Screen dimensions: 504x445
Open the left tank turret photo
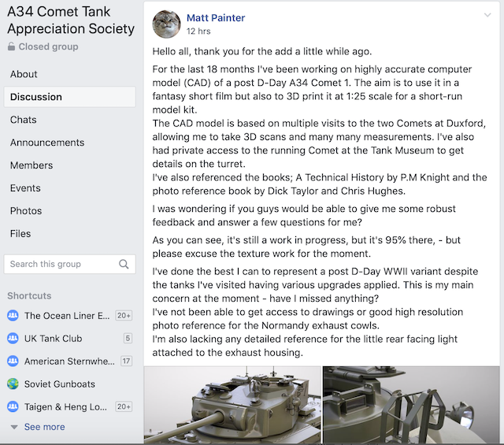tap(232, 405)
